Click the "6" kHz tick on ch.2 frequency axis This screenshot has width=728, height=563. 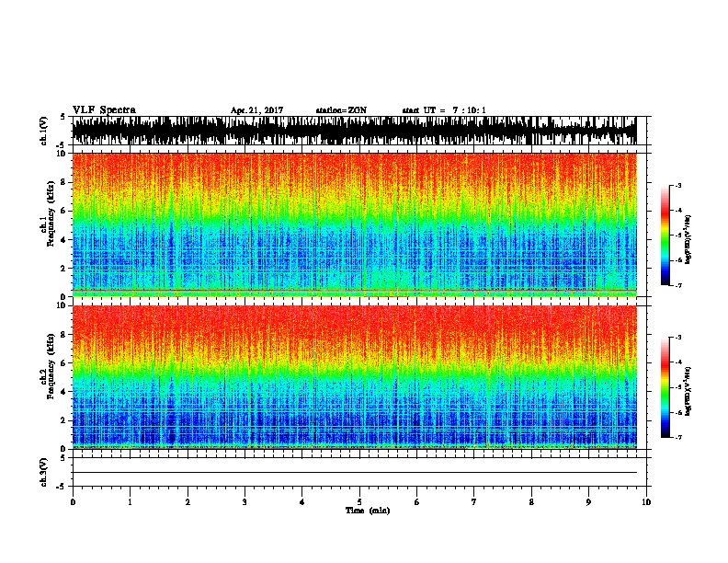(63, 363)
